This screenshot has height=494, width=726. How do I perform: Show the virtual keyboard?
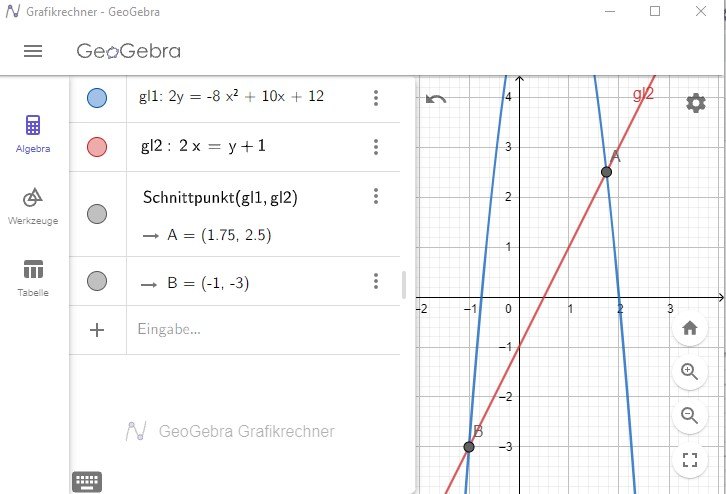[87, 482]
